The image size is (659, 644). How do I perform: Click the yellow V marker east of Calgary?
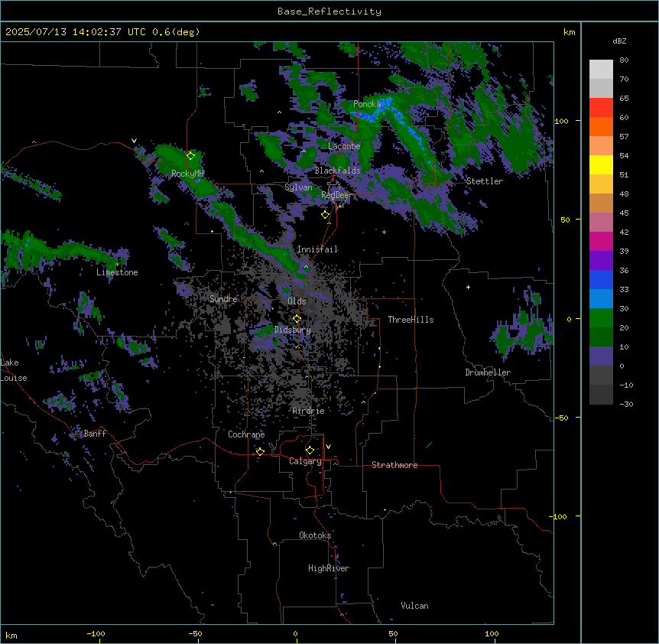(328, 447)
